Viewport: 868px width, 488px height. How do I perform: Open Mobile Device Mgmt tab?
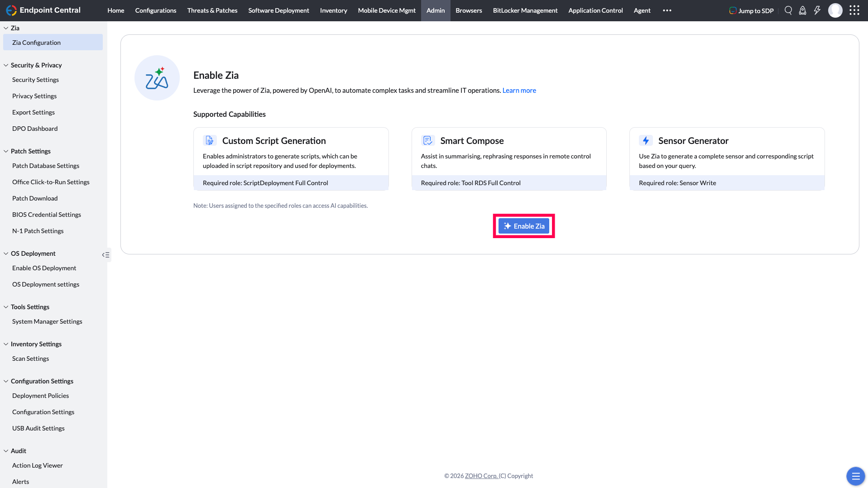[x=387, y=10]
